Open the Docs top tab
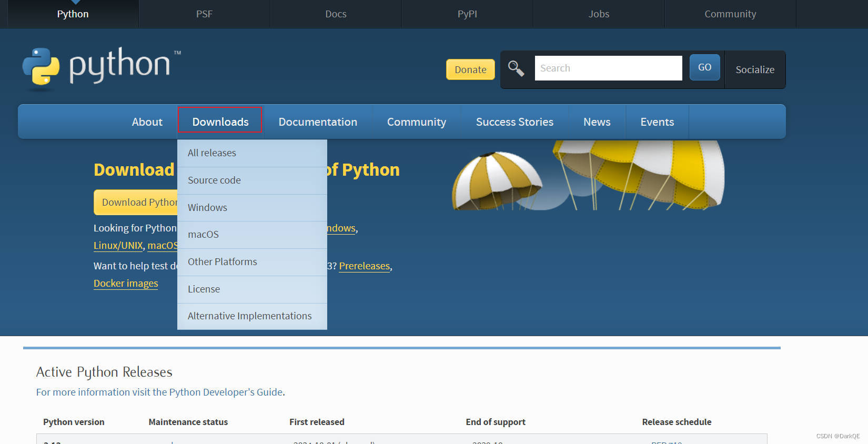 [x=336, y=14]
